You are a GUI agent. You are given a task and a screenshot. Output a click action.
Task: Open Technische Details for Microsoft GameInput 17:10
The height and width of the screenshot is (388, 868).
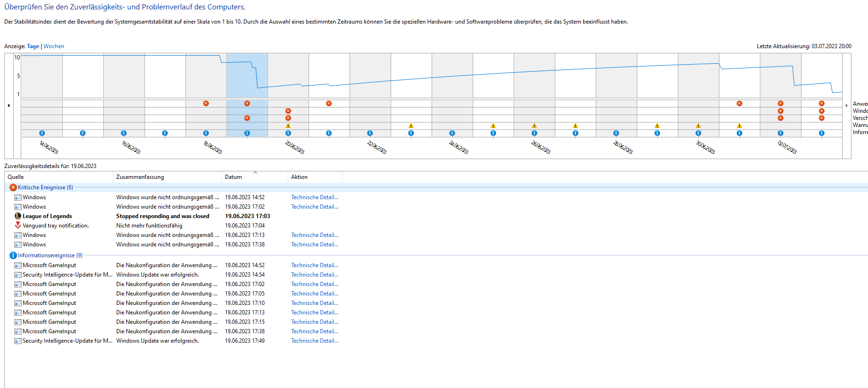tap(315, 303)
